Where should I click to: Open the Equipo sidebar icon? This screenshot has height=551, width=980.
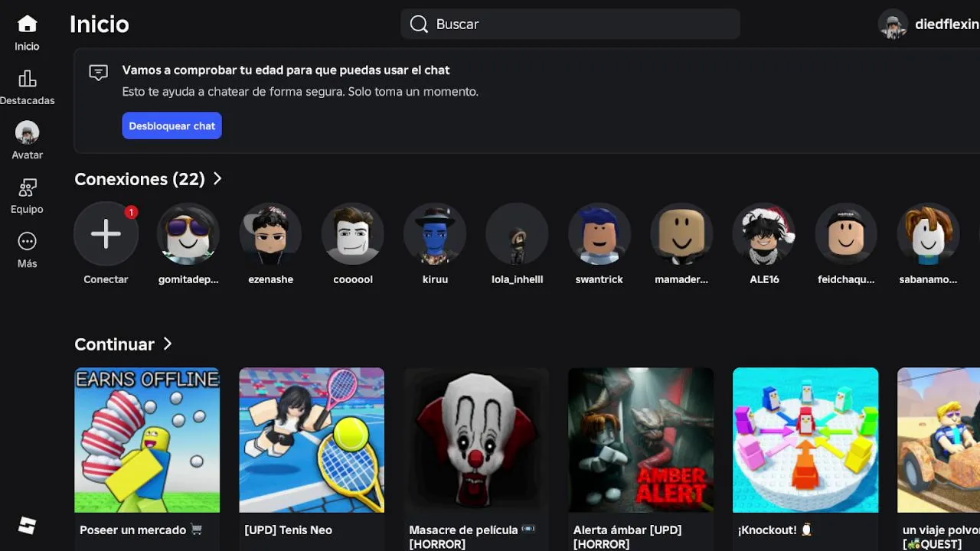tap(27, 187)
